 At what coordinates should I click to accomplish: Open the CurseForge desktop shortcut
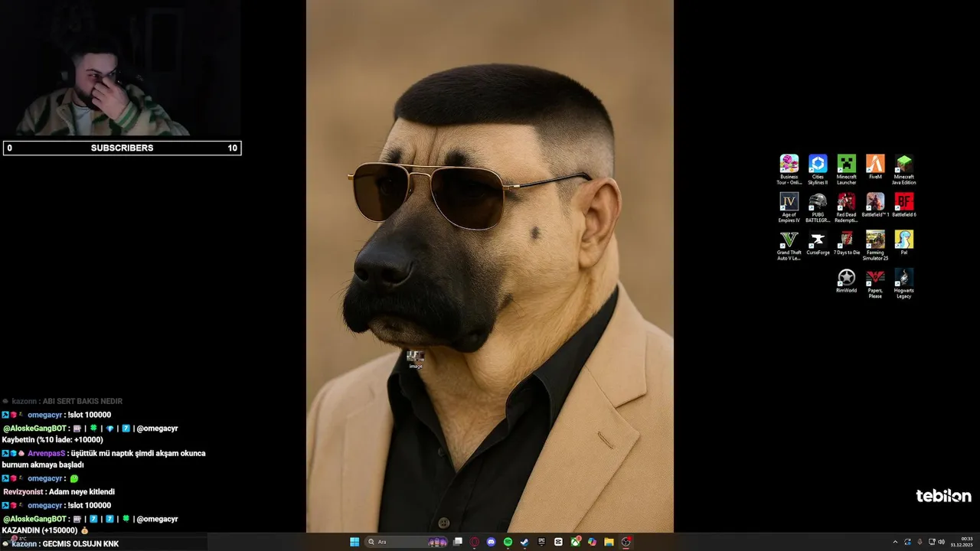tap(818, 243)
